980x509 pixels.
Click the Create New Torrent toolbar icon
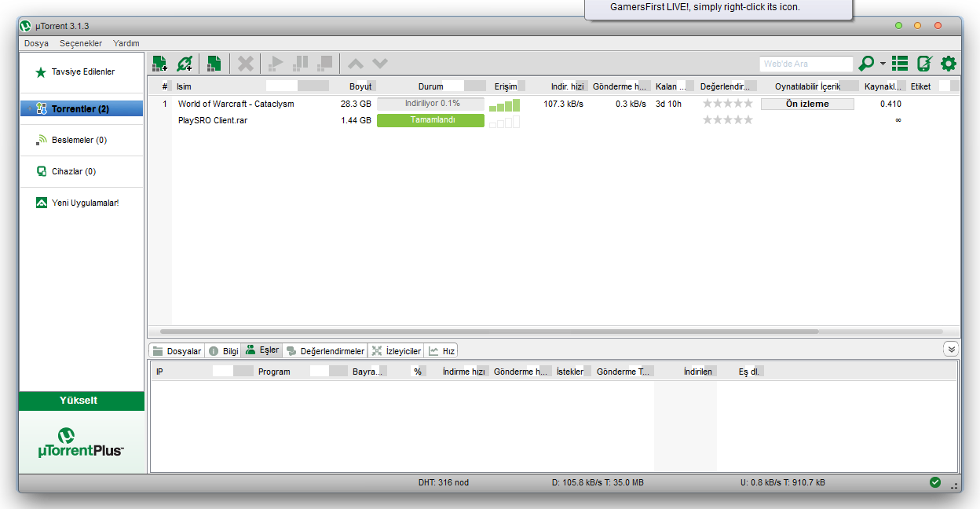(214, 64)
